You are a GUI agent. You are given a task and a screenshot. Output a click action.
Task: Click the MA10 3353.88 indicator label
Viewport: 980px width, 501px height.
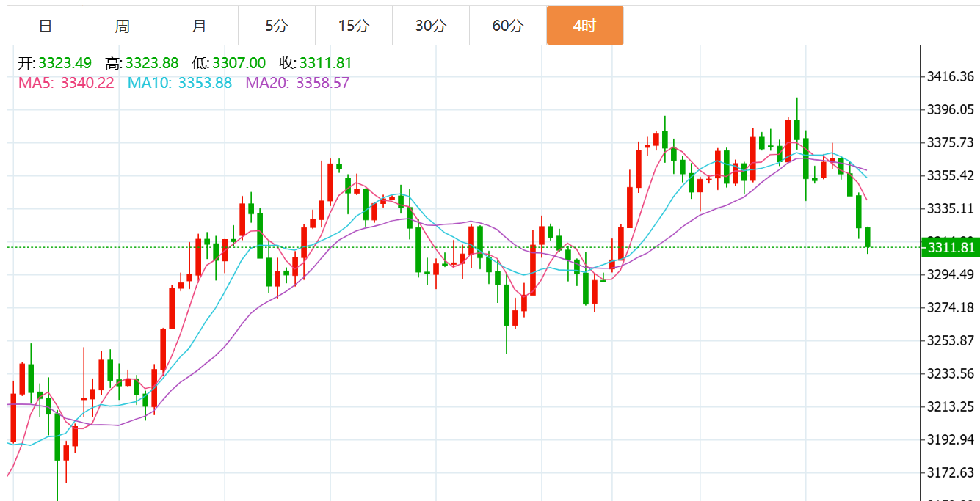coord(180,83)
